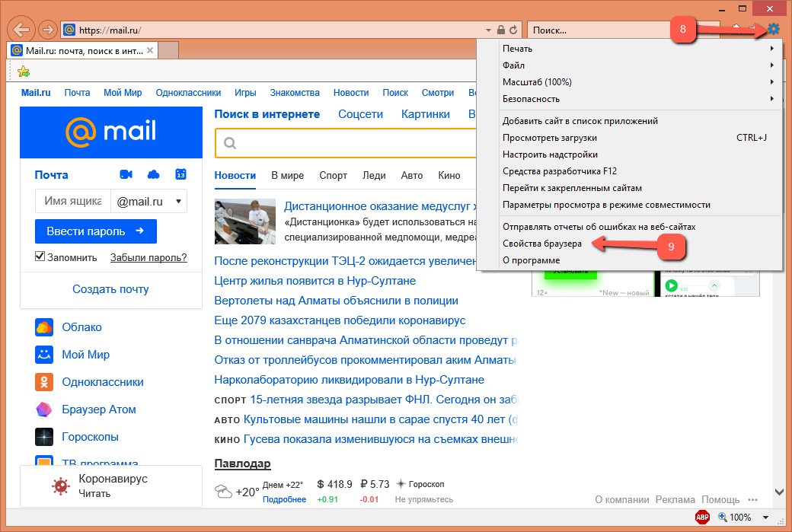Open the Одноклассники top navigation link
The image size is (792, 532).
[x=188, y=93]
